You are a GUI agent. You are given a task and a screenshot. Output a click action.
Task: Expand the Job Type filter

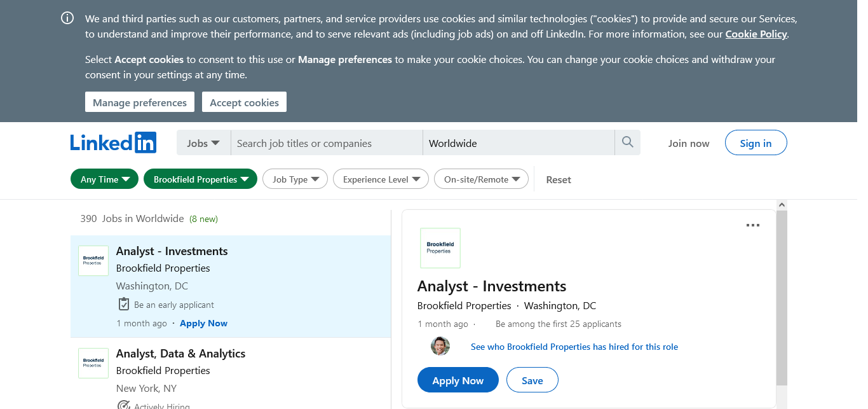(x=295, y=179)
